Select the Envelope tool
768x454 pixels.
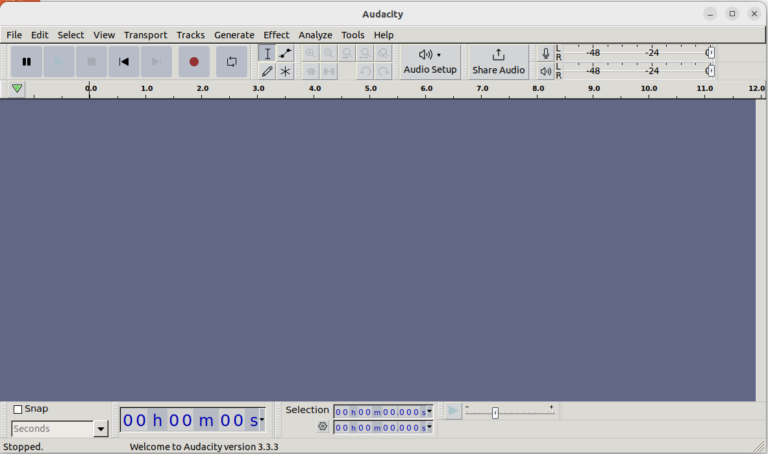pos(286,53)
